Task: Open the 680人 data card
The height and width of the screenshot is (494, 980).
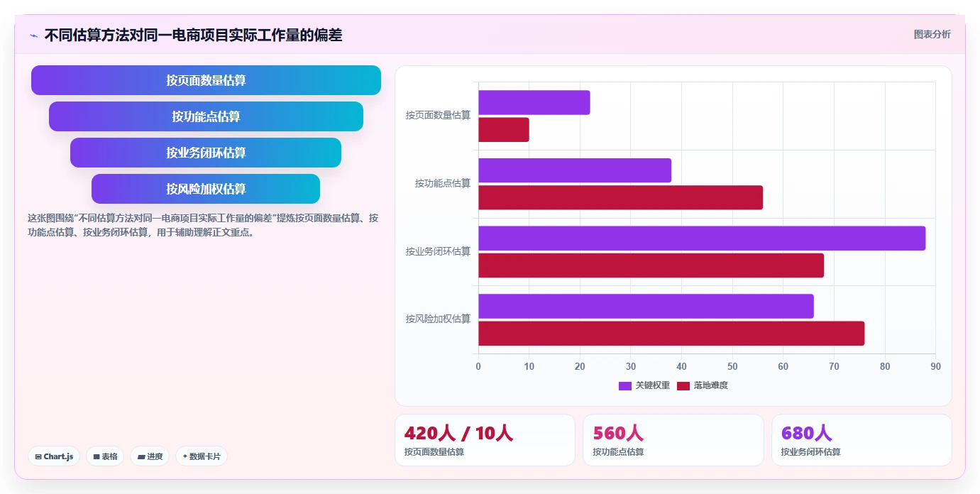Action: tap(861, 440)
